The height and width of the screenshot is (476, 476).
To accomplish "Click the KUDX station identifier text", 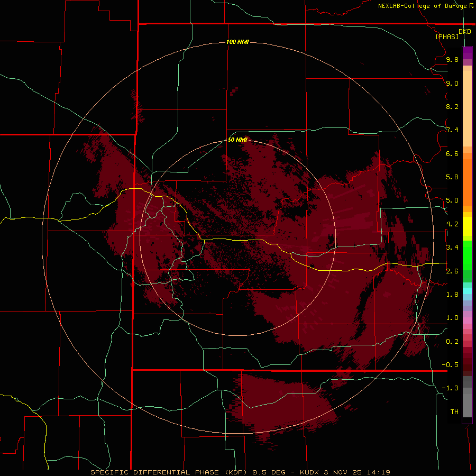I will click(309, 472).
